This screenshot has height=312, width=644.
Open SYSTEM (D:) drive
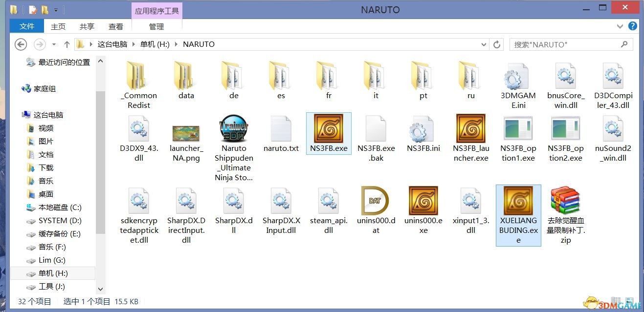point(54,220)
